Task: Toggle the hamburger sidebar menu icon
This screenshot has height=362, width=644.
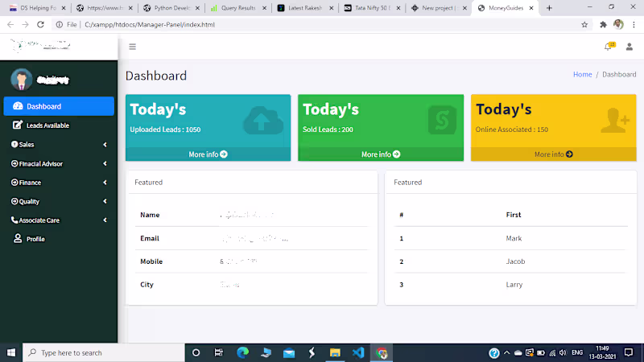Action: (132, 47)
